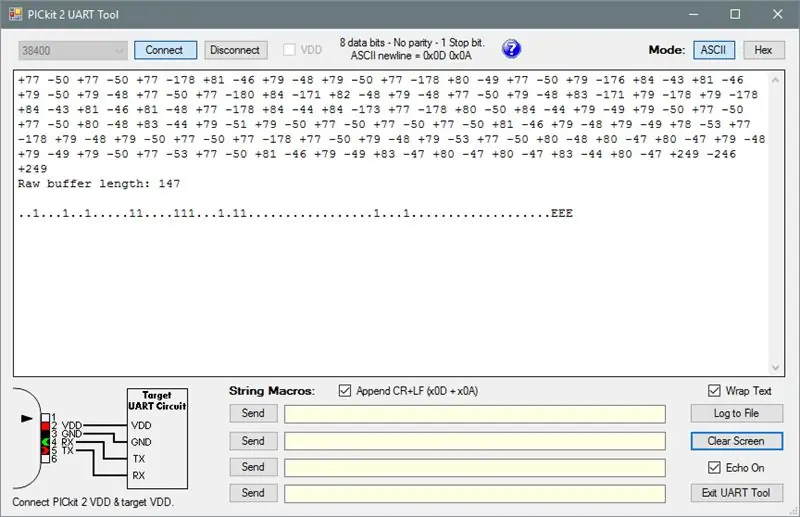The width and height of the screenshot is (800, 517).
Task: Click the red VDD pin 2 indicator
Action: click(x=45, y=426)
